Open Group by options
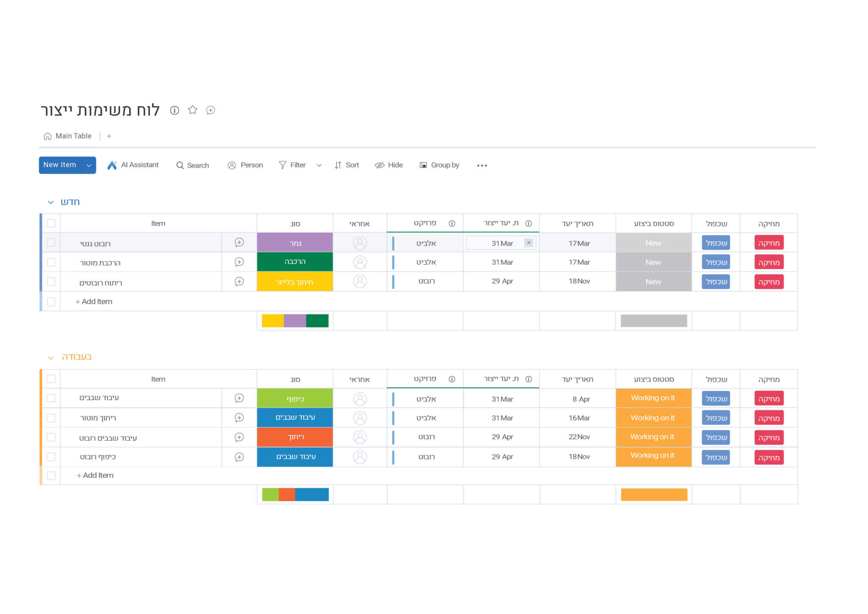Image resolution: width=868 pixels, height=614 pixels. click(x=439, y=165)
